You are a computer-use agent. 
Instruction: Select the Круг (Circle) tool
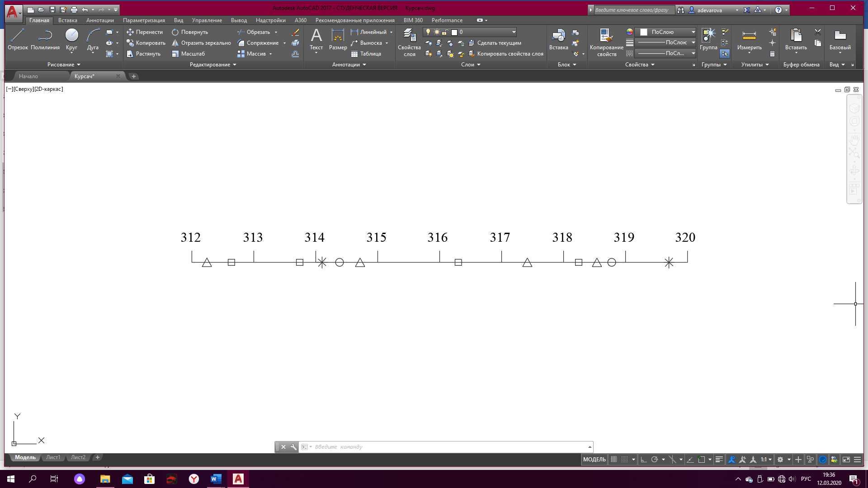[x=71, y=39]
